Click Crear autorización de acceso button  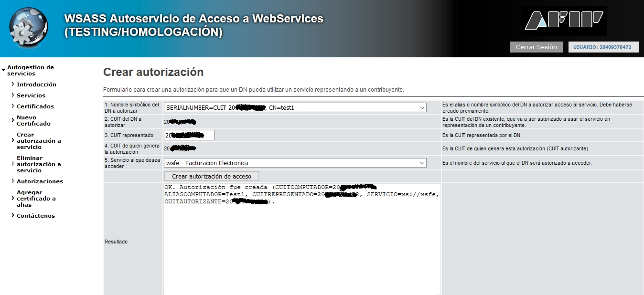tap(212, 176)
